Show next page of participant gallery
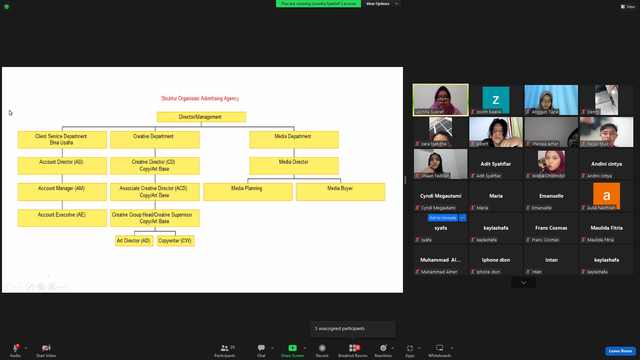Viewport: 640px width, 360px height. tap(523, 282)
